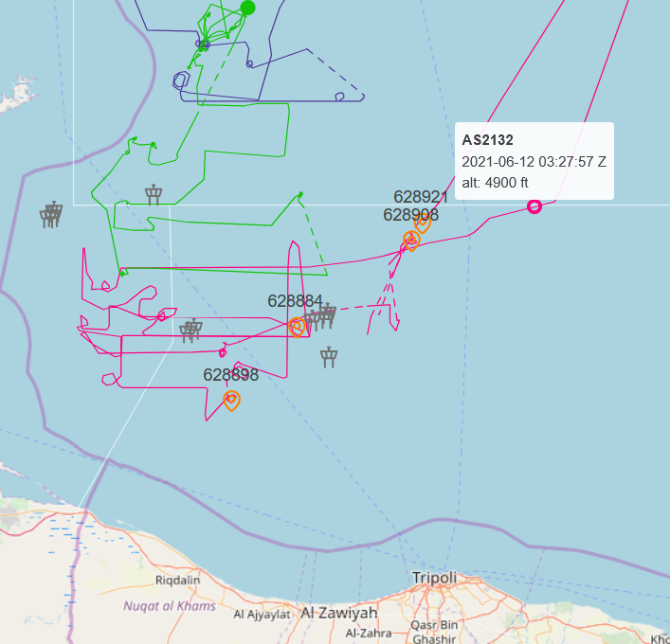This screenshot has height=644, width=670.
Task: Click the lone platform icon south of marker 628884
Action: (329, 357)
